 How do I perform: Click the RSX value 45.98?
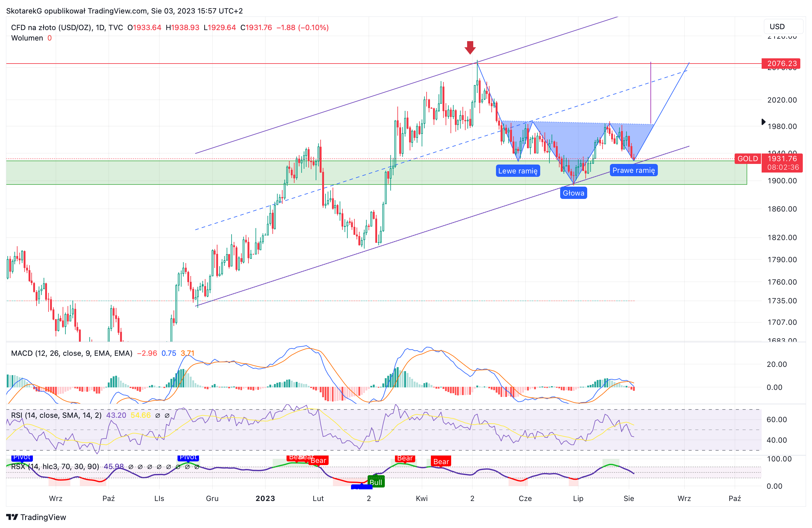(114, 466)
